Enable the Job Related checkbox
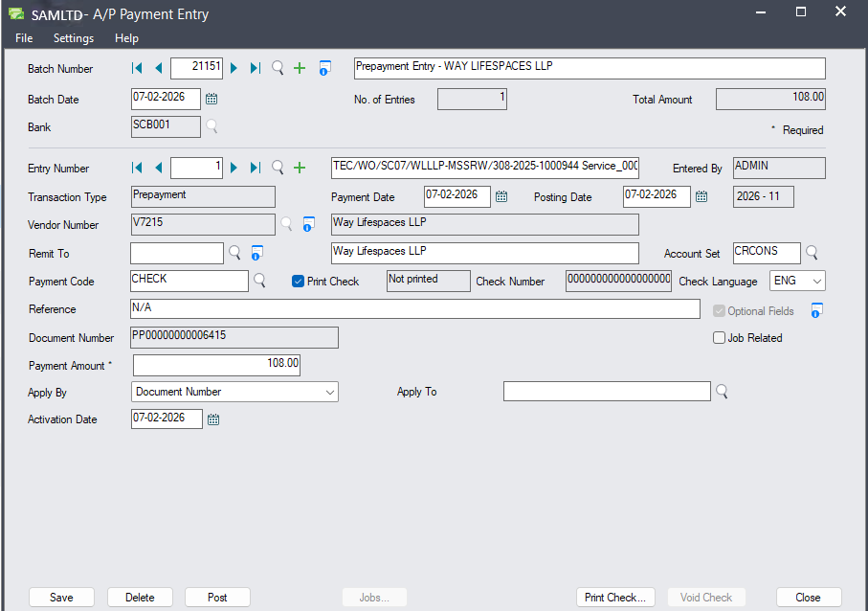The image size is (868, 611). click(720, 338)
